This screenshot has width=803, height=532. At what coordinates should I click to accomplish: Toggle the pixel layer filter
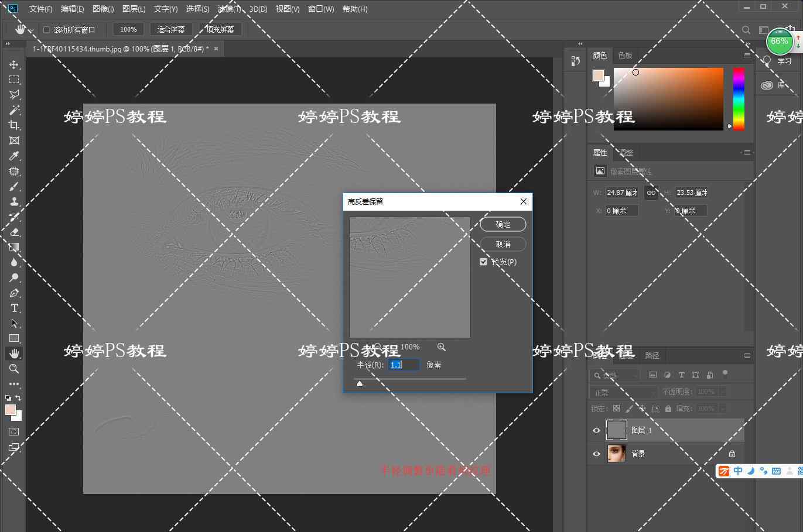click(653, 375)
